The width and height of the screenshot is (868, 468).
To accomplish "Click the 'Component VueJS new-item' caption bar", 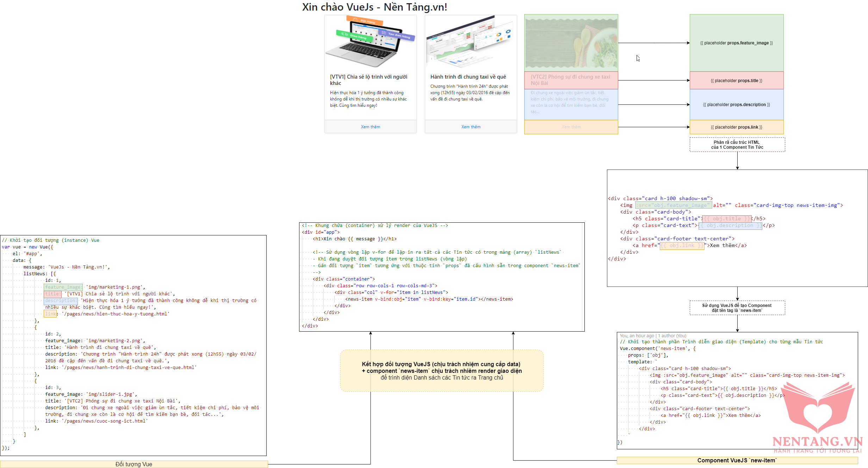I will (737, 460).
